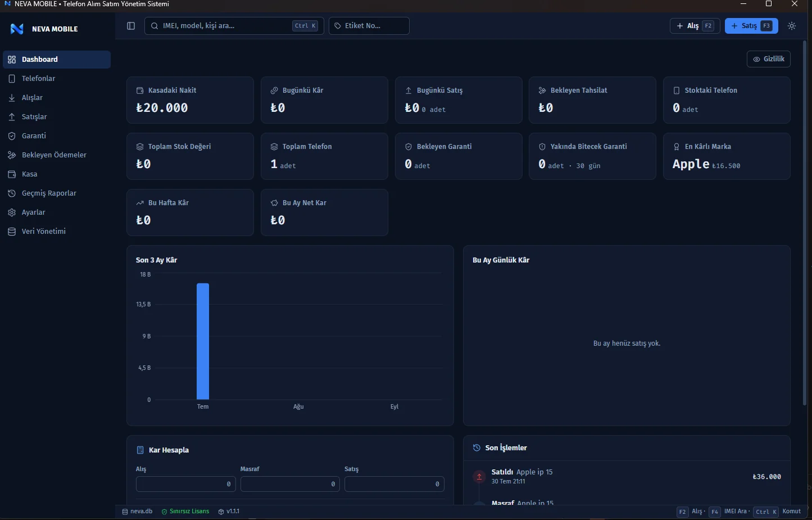Switch theme with the sun icon
The image size is (812, 520).
coord(792,26)
